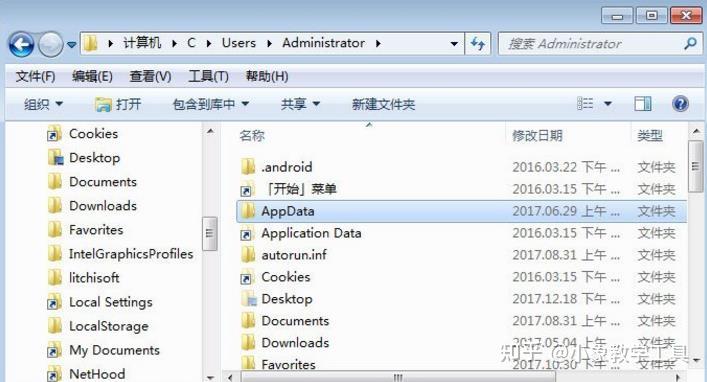Open the more view options dropdown arrow

608,104
